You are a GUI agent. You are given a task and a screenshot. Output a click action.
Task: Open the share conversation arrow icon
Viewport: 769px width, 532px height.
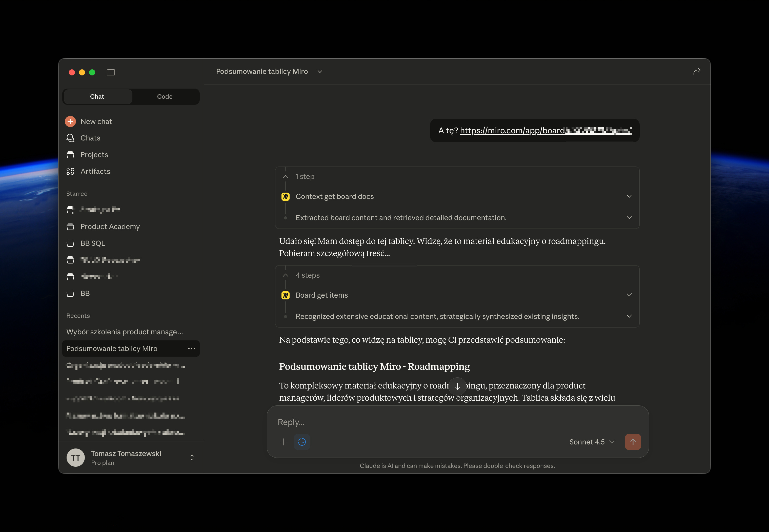[x=697, y=71]
